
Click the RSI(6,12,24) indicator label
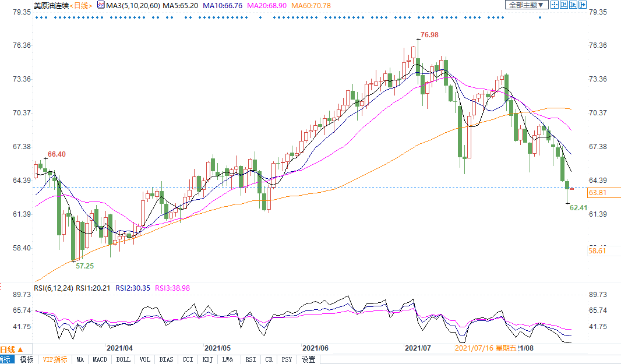[54, 288]
